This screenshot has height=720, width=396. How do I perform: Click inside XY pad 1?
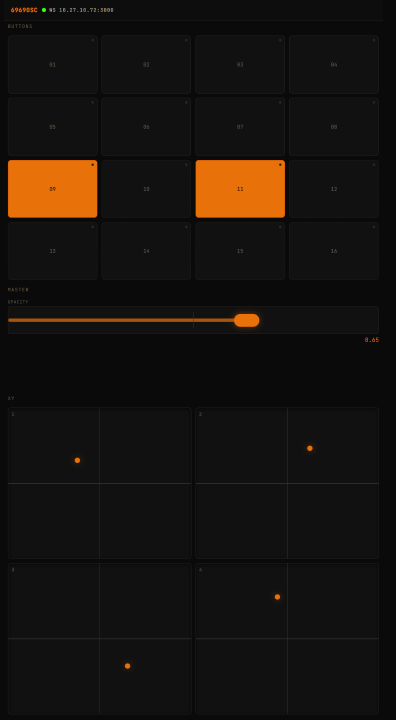[x=100, y=483]
